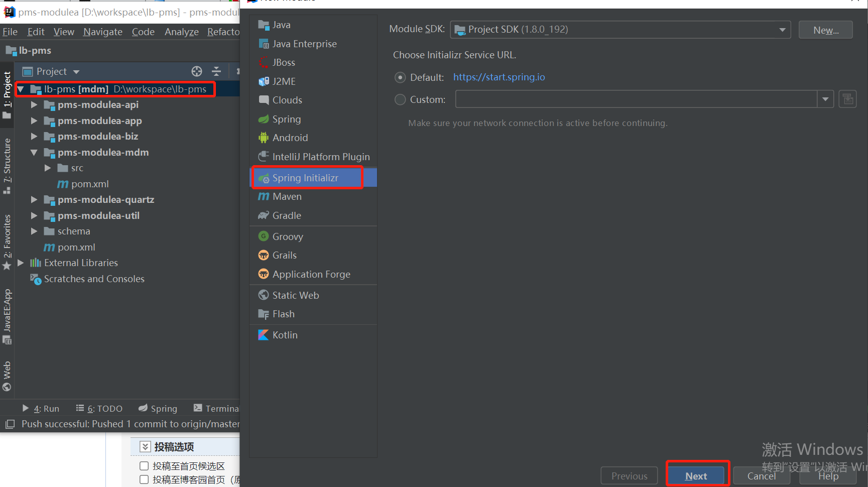The width and height of the screenshot is (868, 487).
Task: Expand pms-modulea-api module
Action: tap(34, 105)
